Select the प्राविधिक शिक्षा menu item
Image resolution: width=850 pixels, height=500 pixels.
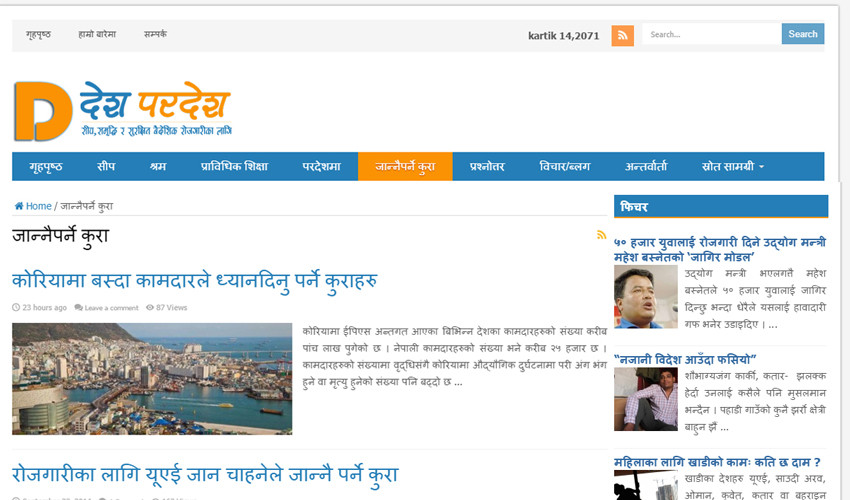(234, 166)
